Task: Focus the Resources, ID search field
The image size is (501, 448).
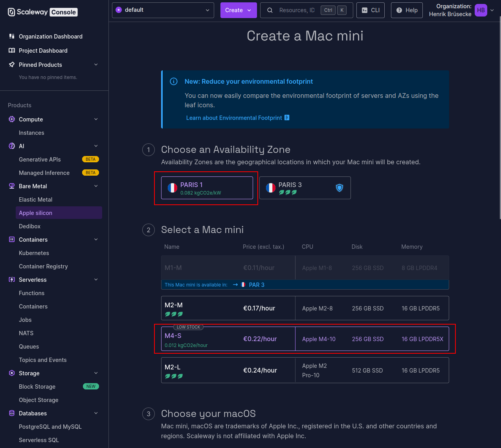Action: (x=306, y=10)
